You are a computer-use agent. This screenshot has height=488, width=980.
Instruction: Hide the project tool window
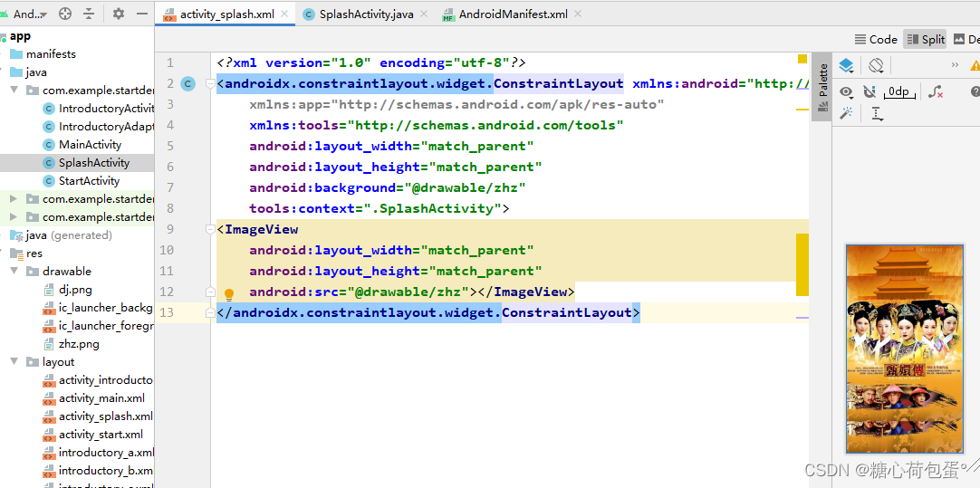142,14
